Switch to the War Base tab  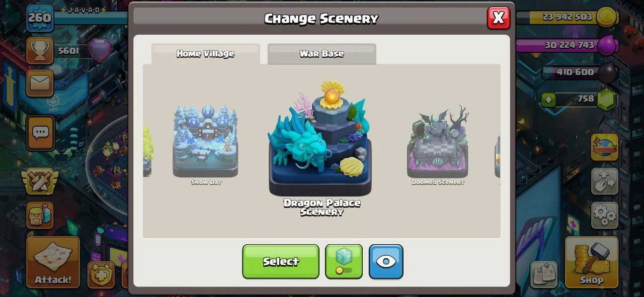click(x=321, y=54)
